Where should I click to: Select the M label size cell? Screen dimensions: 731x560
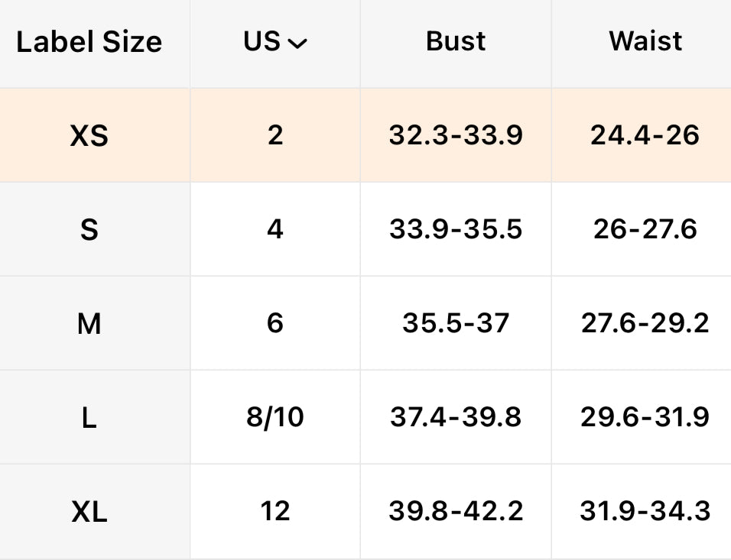tap(89, 324)
